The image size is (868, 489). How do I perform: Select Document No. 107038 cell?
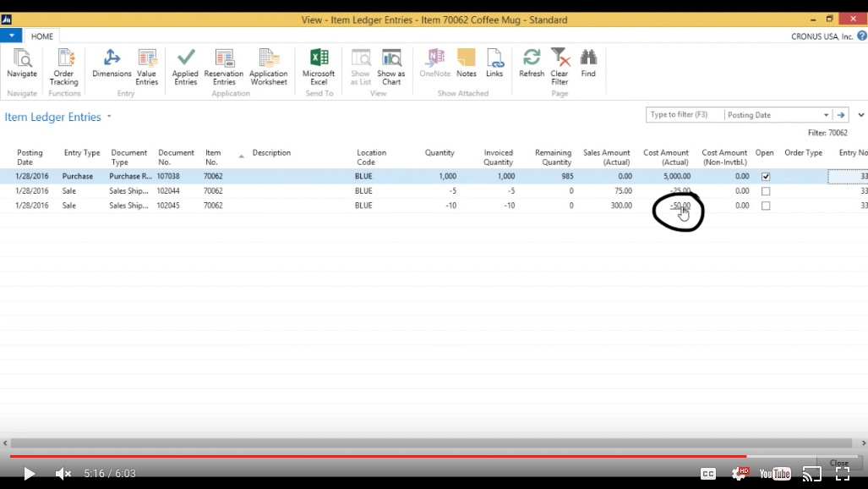(x=168, y=176)
